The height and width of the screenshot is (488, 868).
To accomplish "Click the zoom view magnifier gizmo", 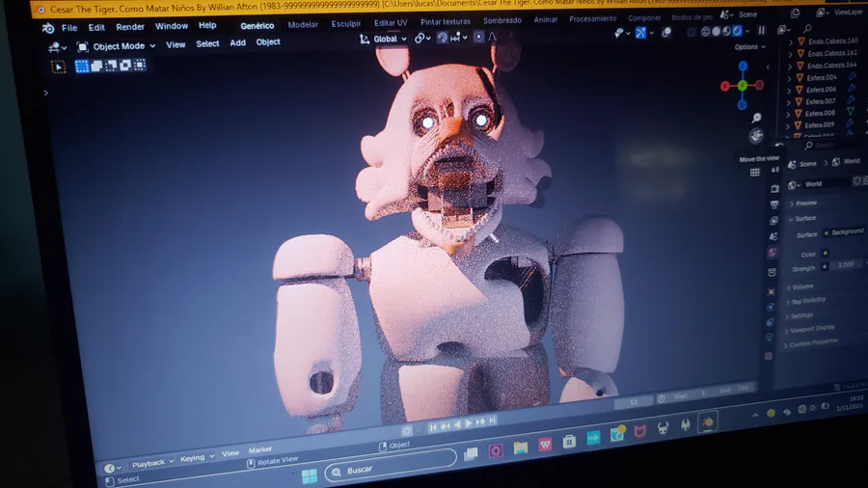I will (x=756, y=118).
